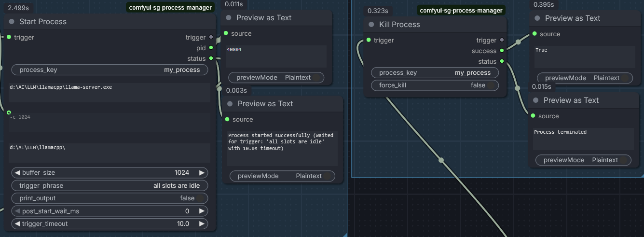
Task: Collapse the Kill Process node via its dot
Action: pyautogui.click(x=371, y=25)
